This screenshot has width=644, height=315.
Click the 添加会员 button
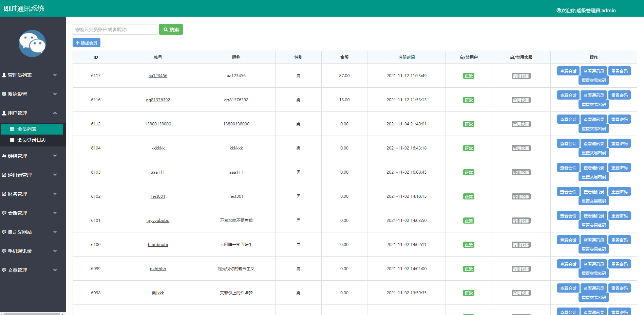(x=87, y=43)
